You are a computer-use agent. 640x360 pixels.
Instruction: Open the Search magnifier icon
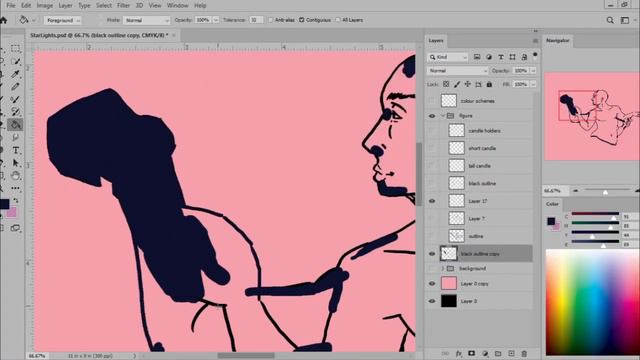coord(610,20)
